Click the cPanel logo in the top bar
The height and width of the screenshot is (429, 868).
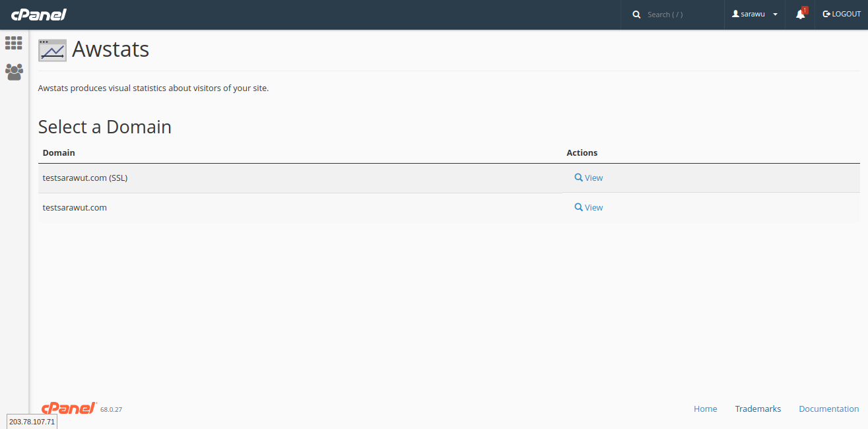tap(38, 15)
